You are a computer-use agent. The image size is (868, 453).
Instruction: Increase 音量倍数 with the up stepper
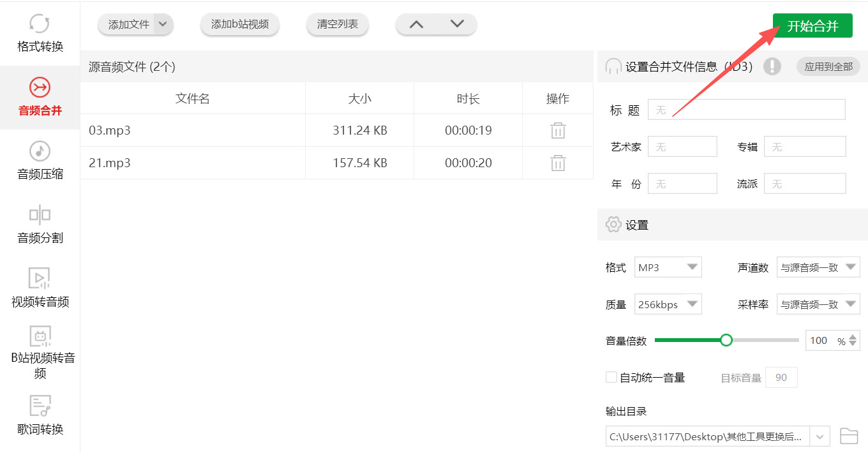pyautogui.click(x=853, y=336)
